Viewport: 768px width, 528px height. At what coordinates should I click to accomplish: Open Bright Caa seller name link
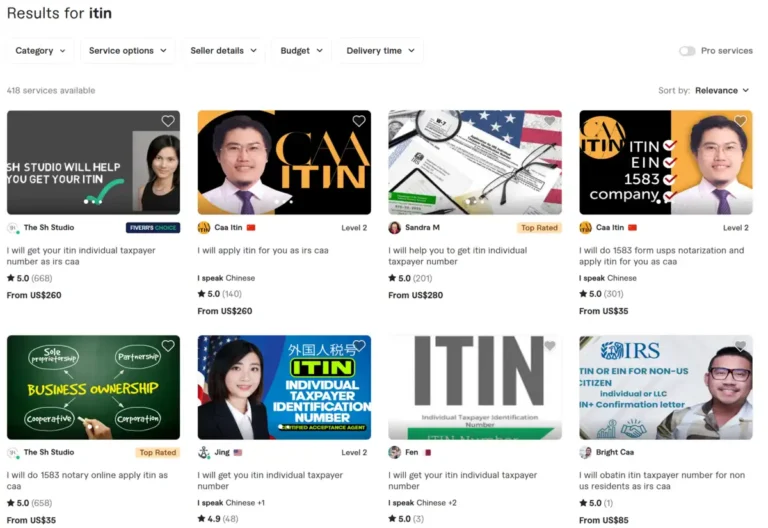[615, 453]
